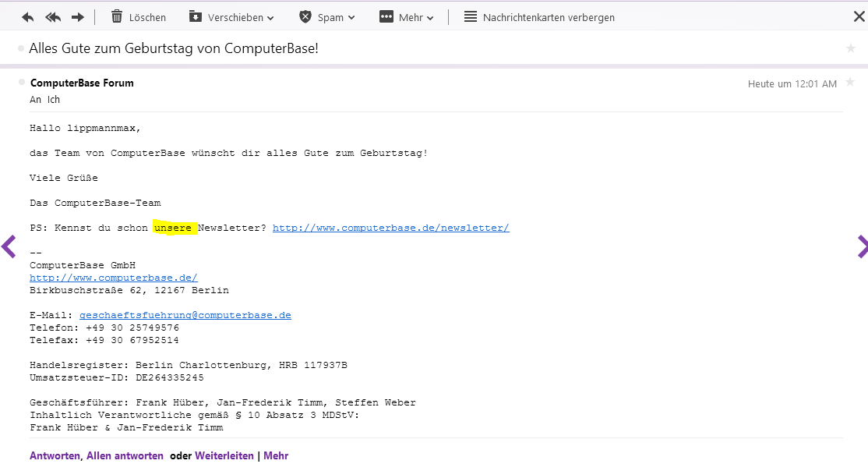Image resolution: width=868 pixels, height=471 pixels.
Task: Click the reply-all double arrow icon
Action: (53, 17)
